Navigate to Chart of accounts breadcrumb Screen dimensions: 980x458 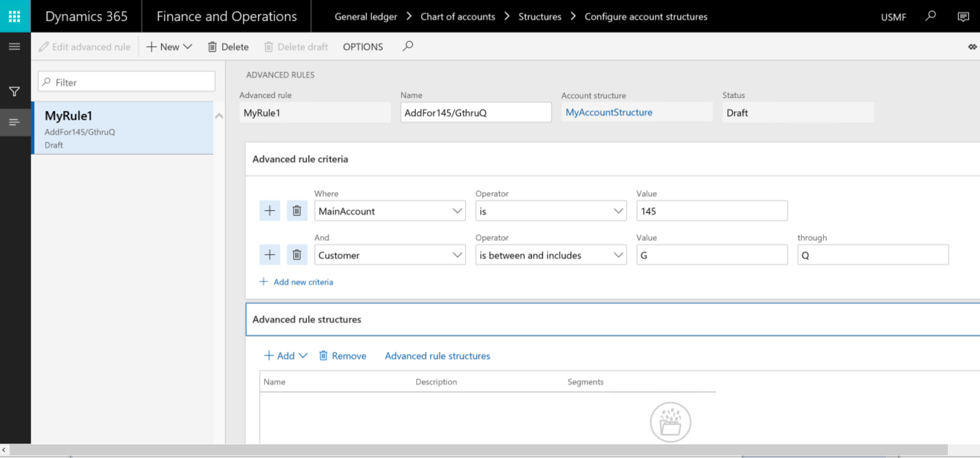(457, 16)
